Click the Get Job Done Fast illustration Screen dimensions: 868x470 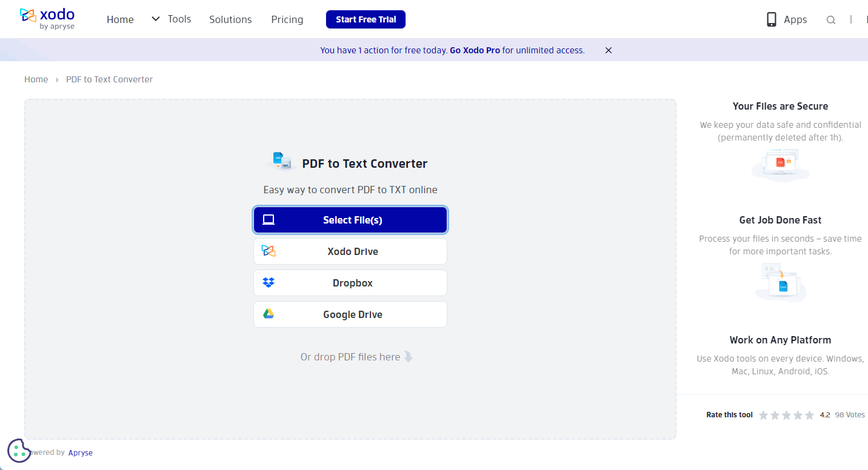click(x=781, y=282)
